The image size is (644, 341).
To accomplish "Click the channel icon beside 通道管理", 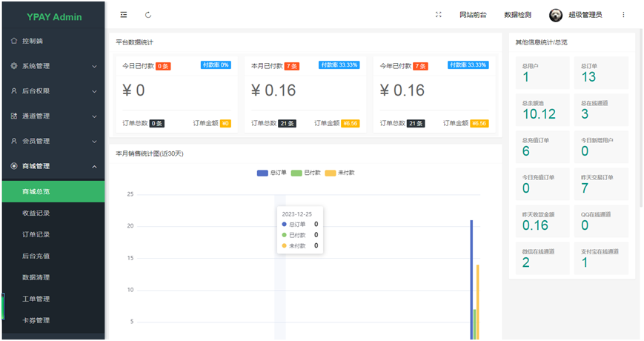I will point(14,116).
